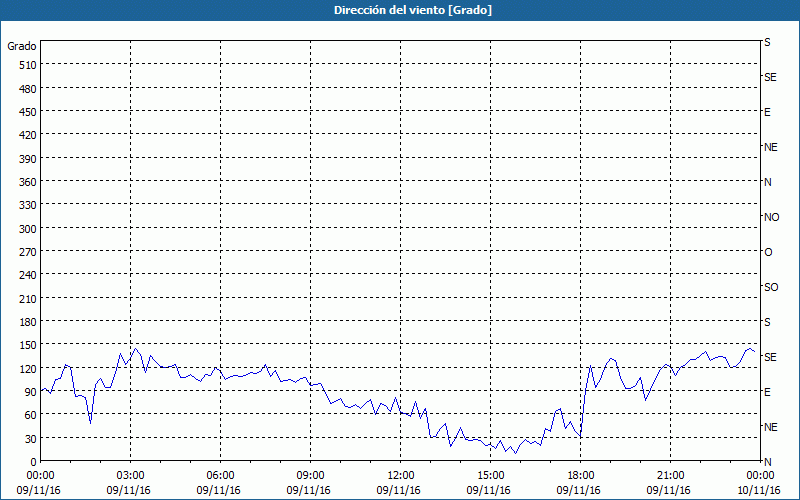Screen dimensions: 800x500
Task: Select the 'N' compass label aligned with 360
Action: tap(767, 182)
